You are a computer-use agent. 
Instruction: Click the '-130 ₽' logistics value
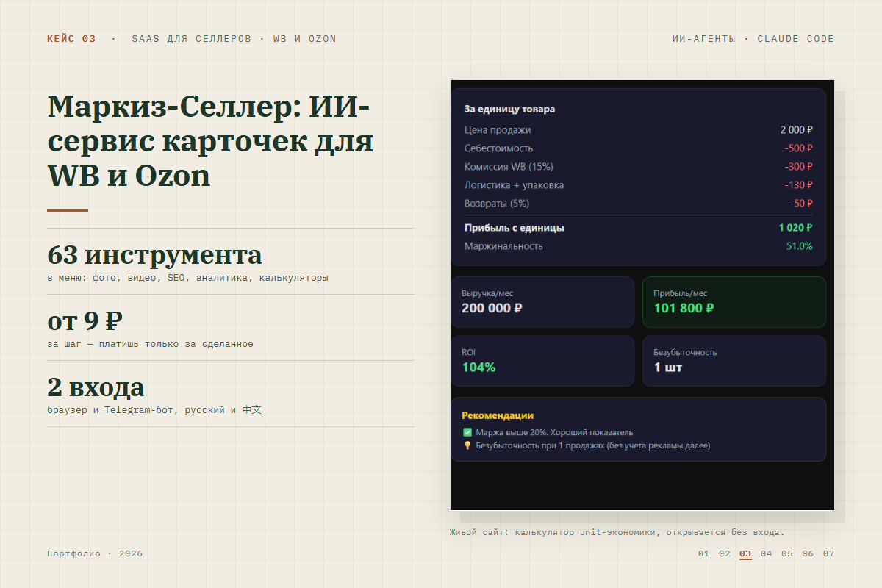(x=799, y=185)
